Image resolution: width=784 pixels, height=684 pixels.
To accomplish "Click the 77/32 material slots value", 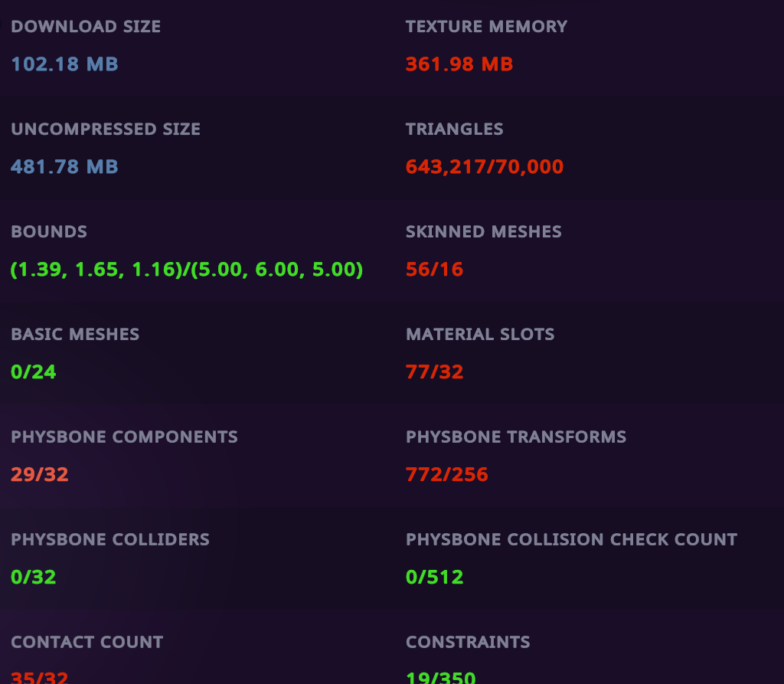I will [434, 371].
